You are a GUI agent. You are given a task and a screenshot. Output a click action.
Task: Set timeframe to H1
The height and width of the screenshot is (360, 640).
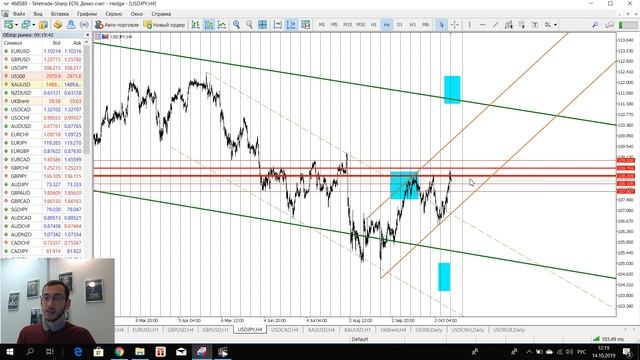click(x=373, y=25)
